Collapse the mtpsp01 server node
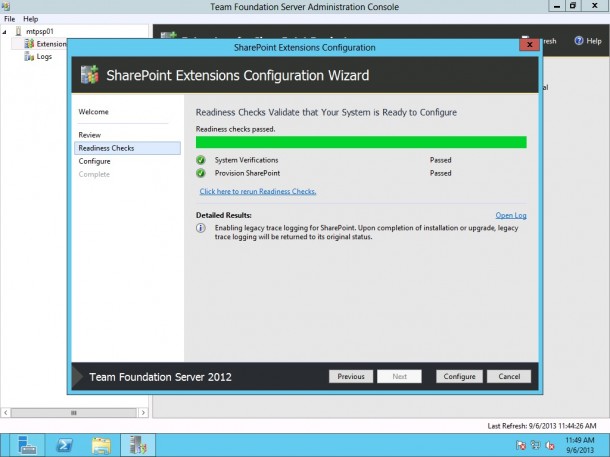This screenshot has width=610, height=457. click(x=5, y=32)
